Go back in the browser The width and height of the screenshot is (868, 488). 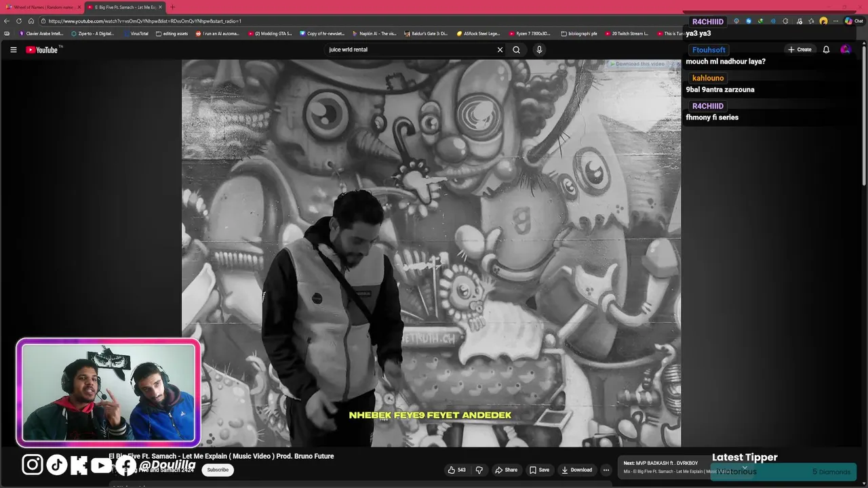tap(7, 21)
